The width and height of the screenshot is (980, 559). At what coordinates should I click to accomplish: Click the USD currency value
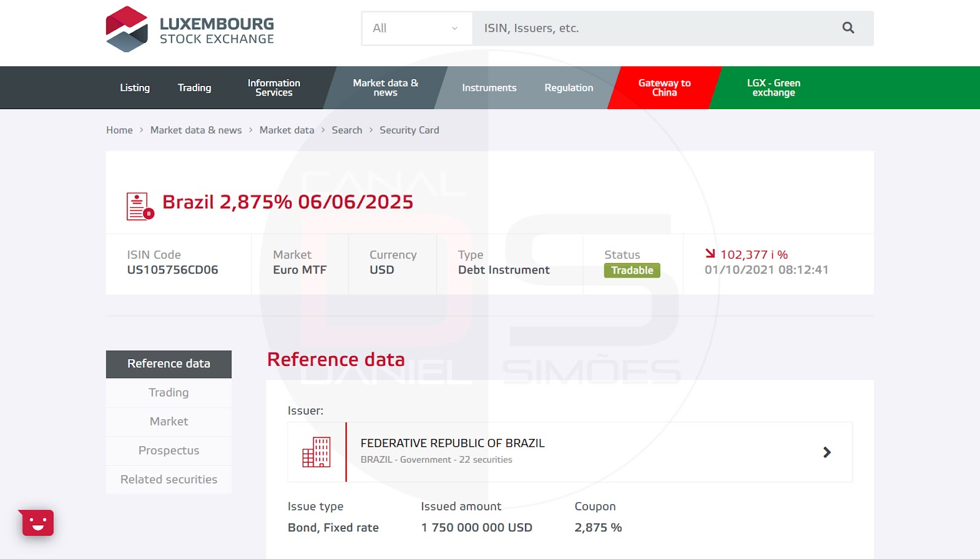[382, 270]
